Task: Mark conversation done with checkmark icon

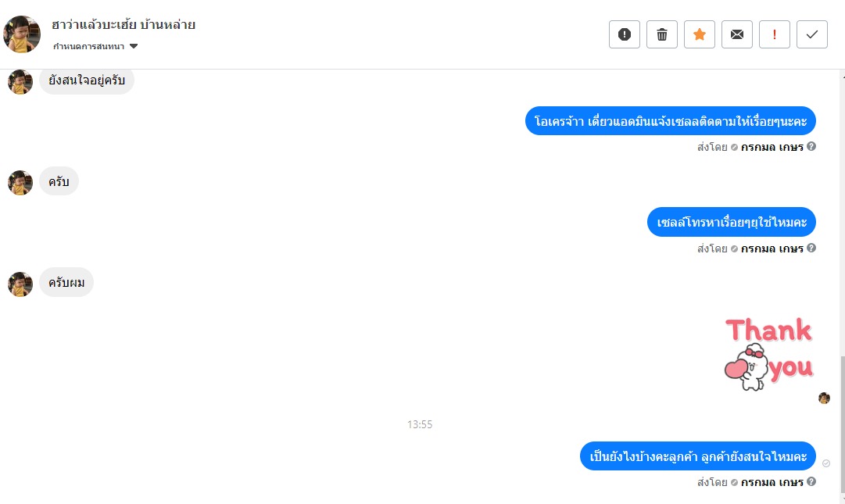Action: point(812,34)
